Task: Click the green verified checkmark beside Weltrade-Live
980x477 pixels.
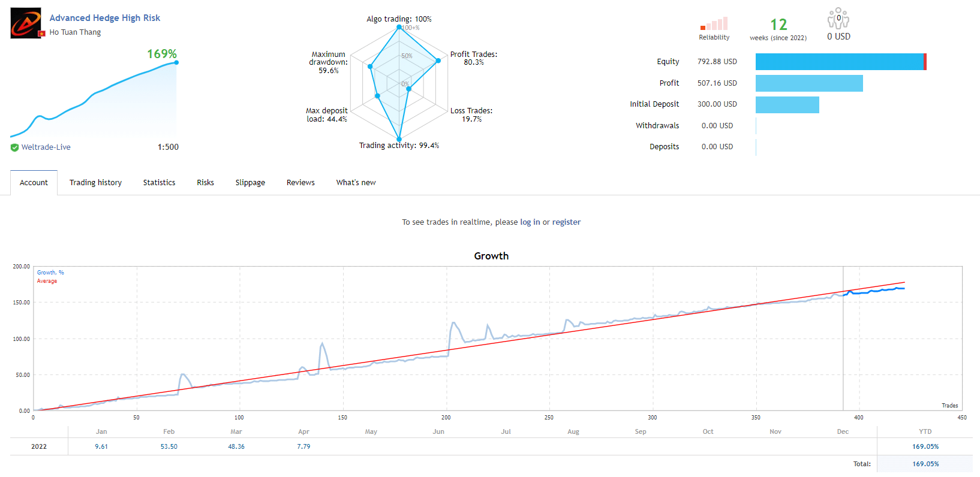Action: 14,147
